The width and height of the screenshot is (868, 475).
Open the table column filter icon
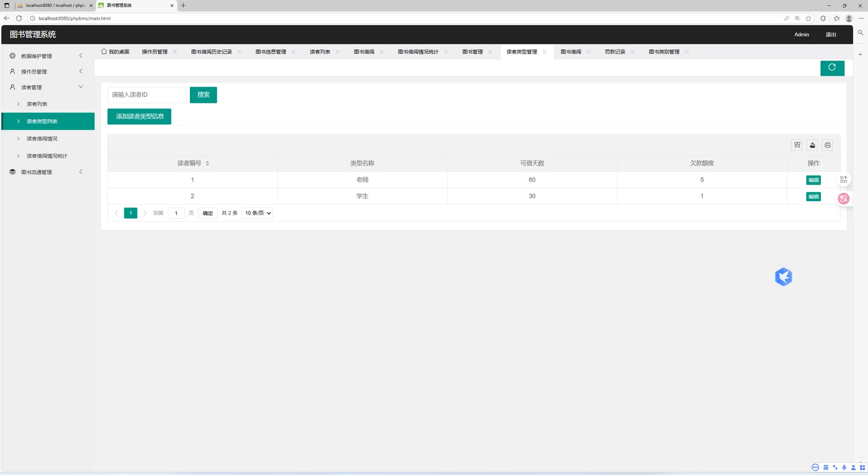797,145
